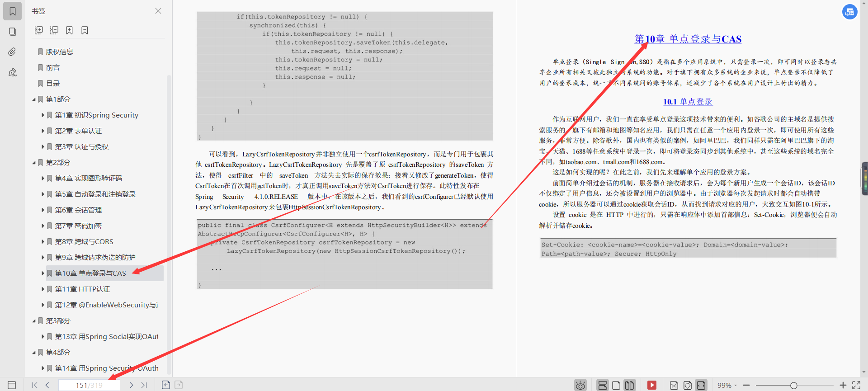Click the zoom in plus button

click(843, 385)
